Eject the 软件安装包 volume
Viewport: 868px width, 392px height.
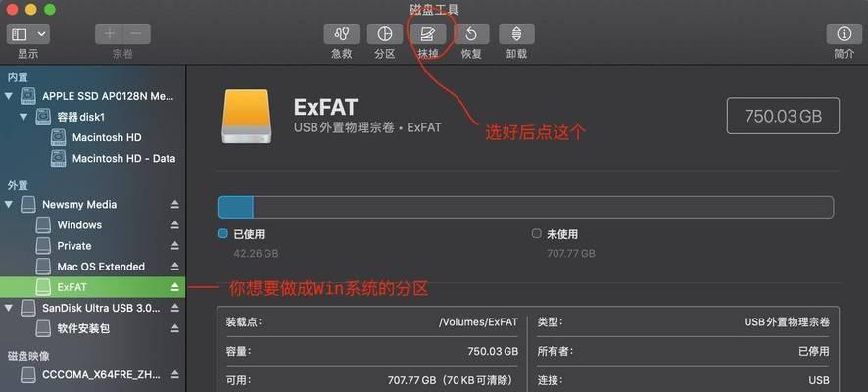(175, 328)
